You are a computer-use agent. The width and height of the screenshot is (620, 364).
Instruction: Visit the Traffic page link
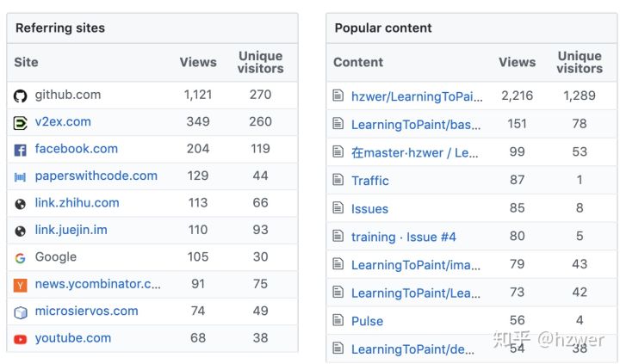pyautogui.click(x=370, y=181)
